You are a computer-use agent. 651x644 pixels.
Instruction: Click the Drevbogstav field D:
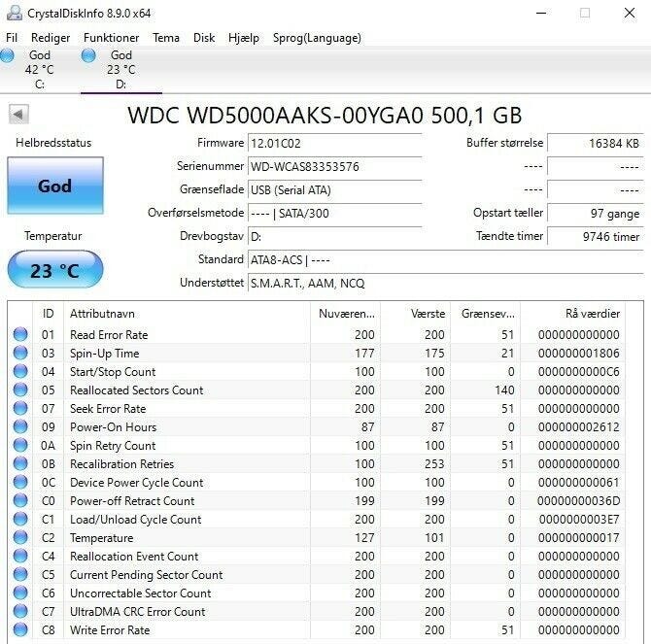334,236
